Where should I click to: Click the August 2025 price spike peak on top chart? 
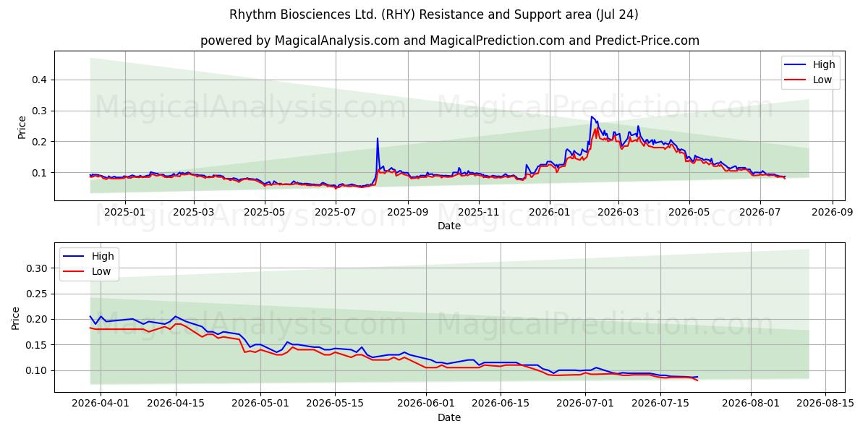(377, 139)
